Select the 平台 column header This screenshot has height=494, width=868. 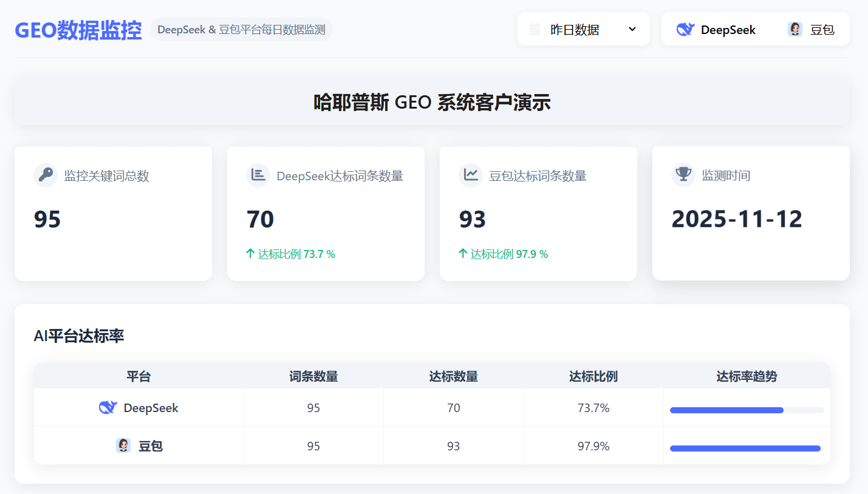click(x=138, y=376)
